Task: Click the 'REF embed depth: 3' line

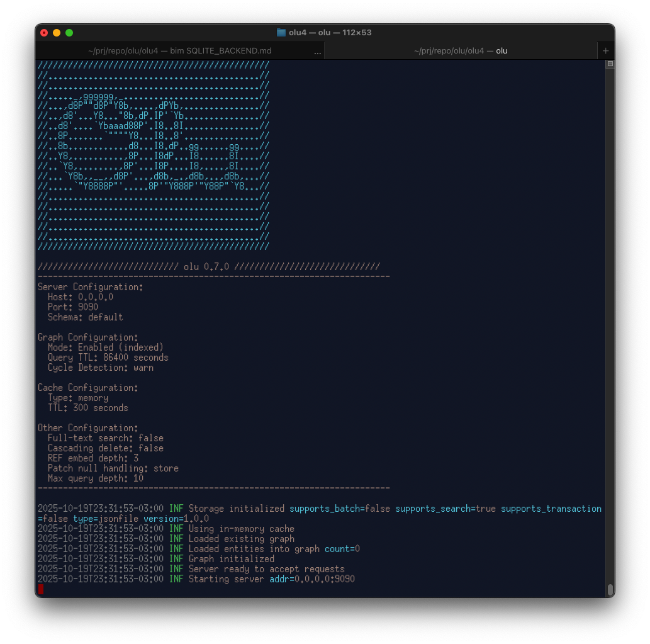Action: tap(93, 458)
